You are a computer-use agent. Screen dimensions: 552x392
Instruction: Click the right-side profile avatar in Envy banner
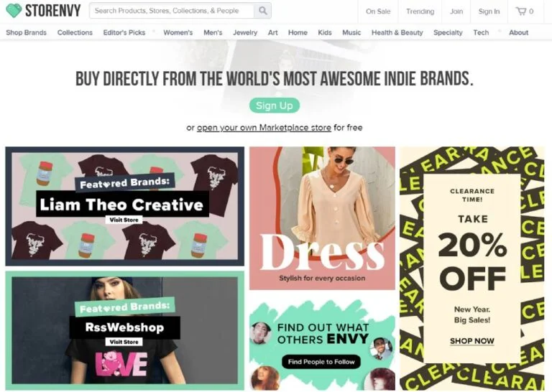[382, 348]
